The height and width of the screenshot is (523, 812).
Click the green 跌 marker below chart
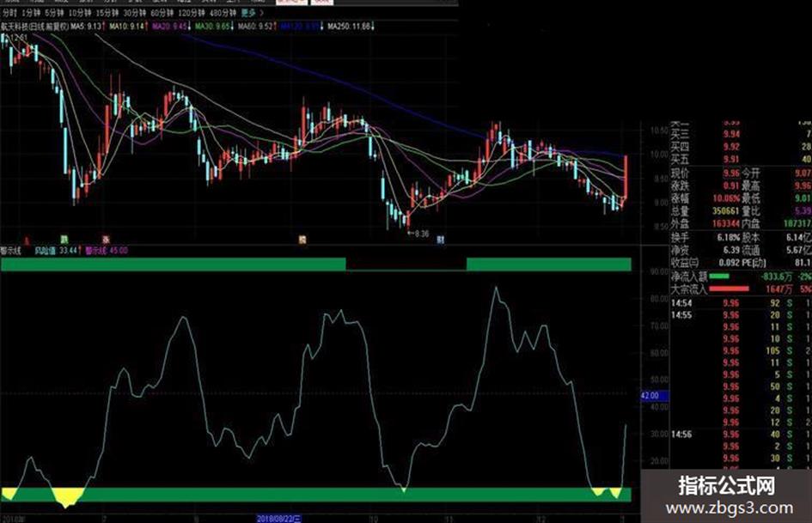[x=64, y=240]
